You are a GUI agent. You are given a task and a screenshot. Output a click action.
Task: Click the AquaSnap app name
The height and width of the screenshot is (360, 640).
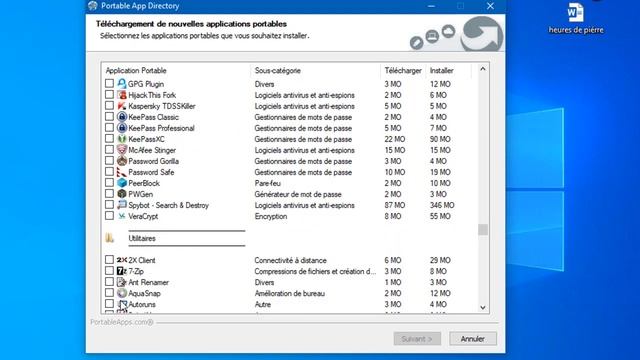click(x=144, y=293)
